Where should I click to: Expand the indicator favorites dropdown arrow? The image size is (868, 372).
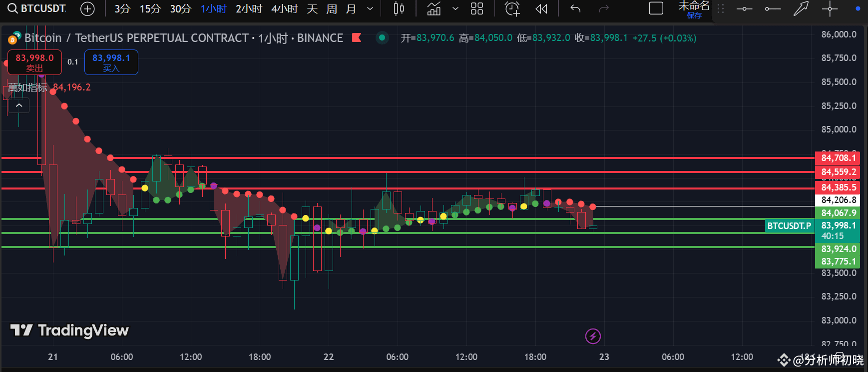click(455, 8)
